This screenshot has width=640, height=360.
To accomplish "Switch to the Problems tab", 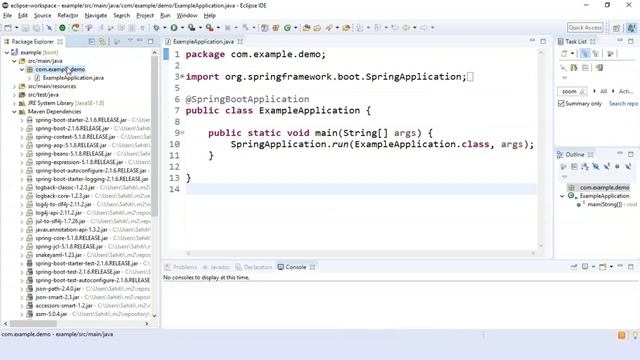I will tap(180, 267).
